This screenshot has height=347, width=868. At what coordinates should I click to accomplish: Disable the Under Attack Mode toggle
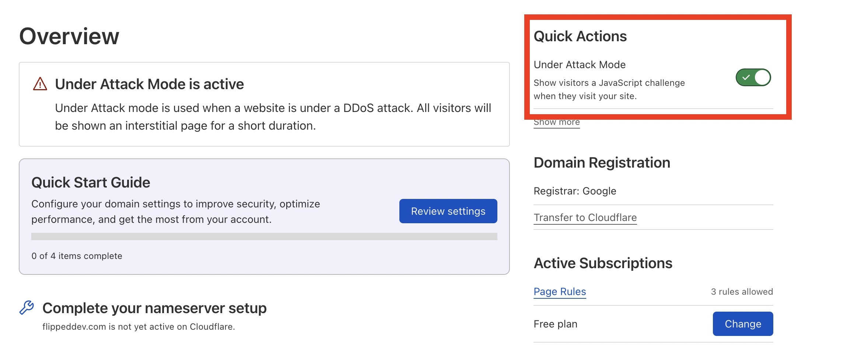753,78
